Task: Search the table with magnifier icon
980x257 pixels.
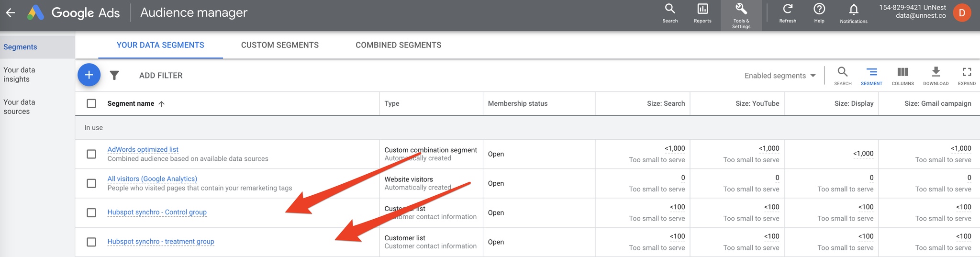Action: 843,76
